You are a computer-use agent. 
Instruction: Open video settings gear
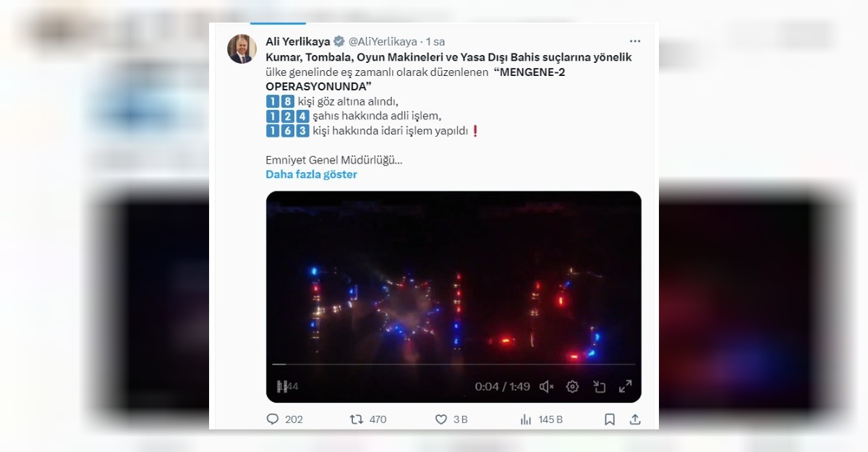[x=572, y=387]
